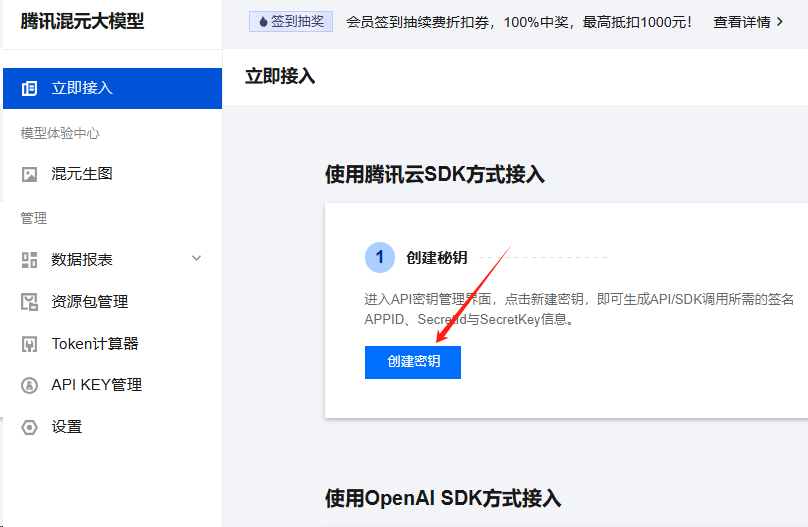Click the 立即接入 page title
The image size is (808, 527).
click(x=280, y=77)
